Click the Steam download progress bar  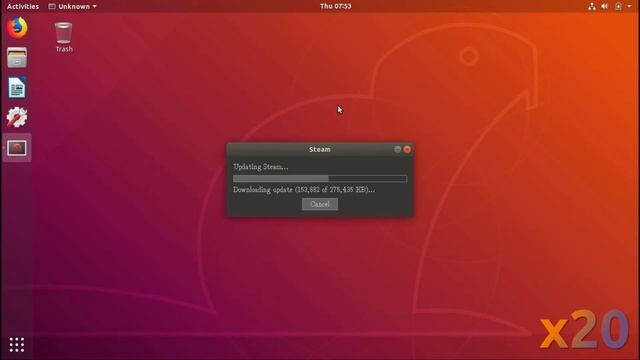point(320,178)
